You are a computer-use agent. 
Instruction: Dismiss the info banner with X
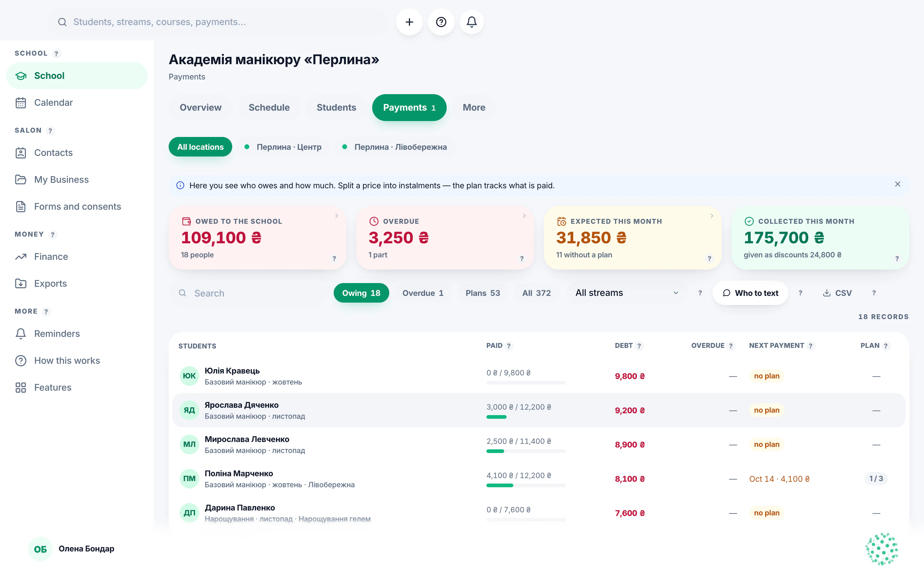897,184
